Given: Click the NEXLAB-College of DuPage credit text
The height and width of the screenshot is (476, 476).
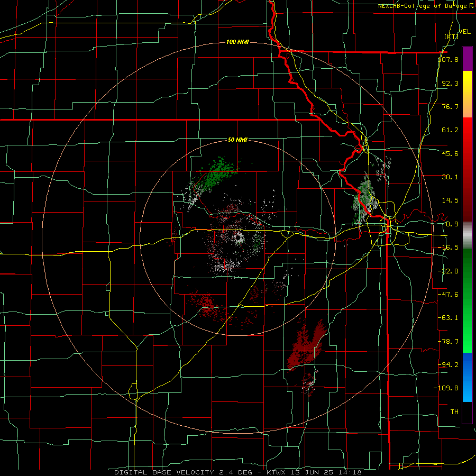Looking at the screenshot, I should click(424, 6).
